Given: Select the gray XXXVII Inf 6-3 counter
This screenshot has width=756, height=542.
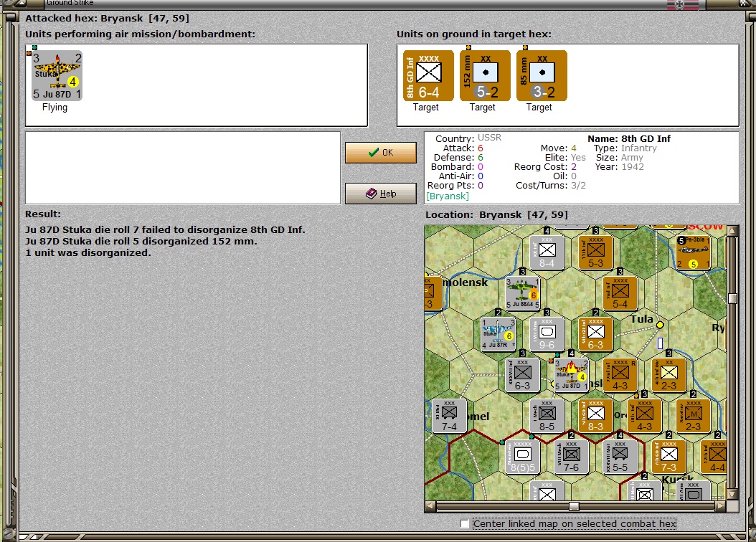Looking at the screenshot, I should click(523, 374).
